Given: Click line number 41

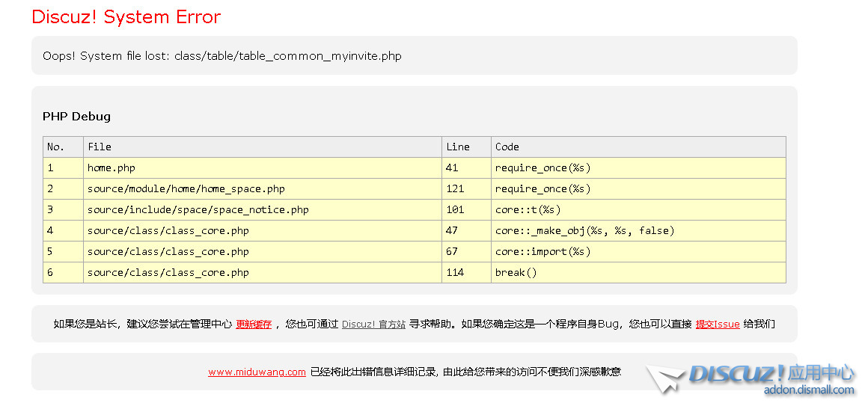Looking at the screenshot, I should 466,168.
